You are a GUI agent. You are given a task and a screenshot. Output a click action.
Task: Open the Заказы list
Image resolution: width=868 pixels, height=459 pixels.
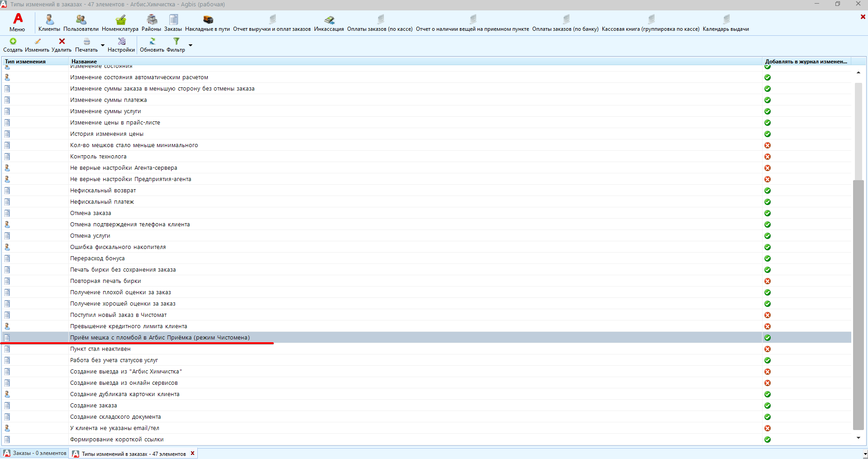[x=173, y=23]
